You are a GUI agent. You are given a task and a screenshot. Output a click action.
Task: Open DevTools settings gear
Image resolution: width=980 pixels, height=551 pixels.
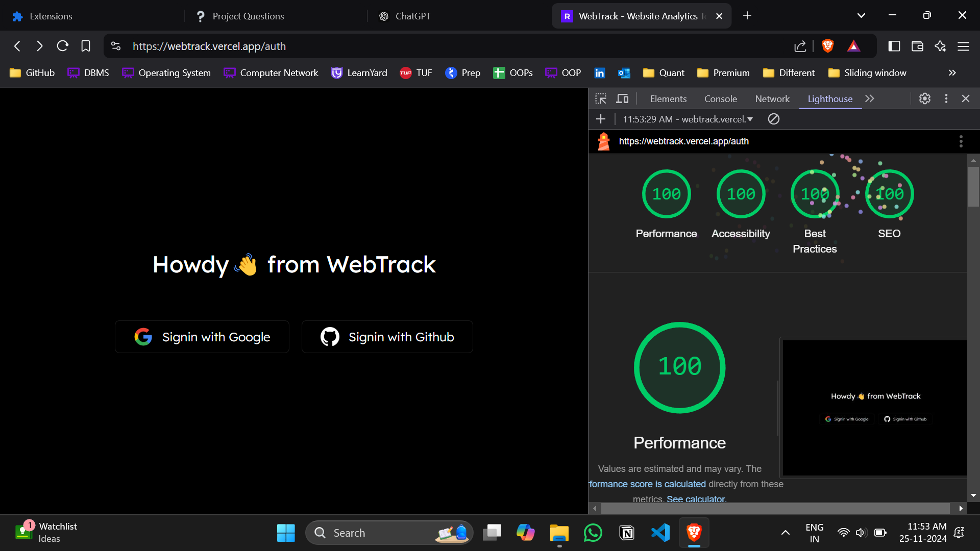(x=924, y=98)
